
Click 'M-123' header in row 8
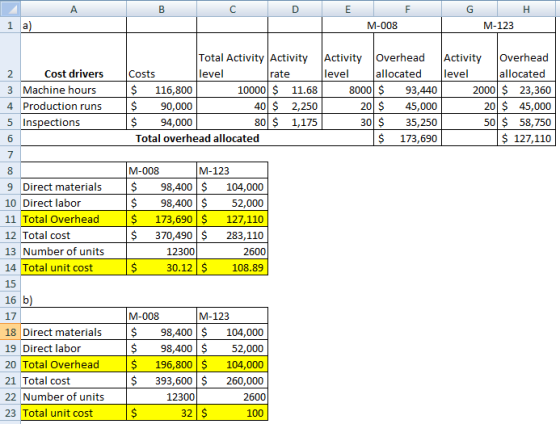(x=232, y=170)
